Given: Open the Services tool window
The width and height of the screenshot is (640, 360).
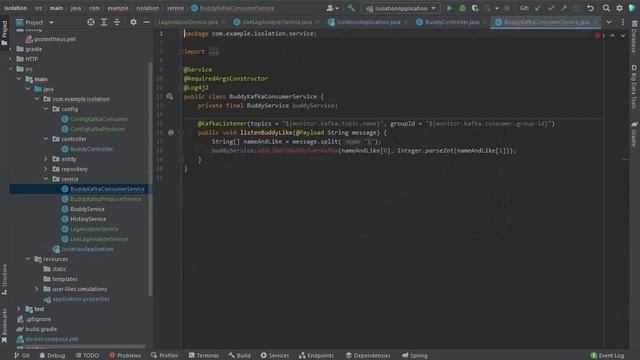Looking at the screenshot, I should [275, 356].
